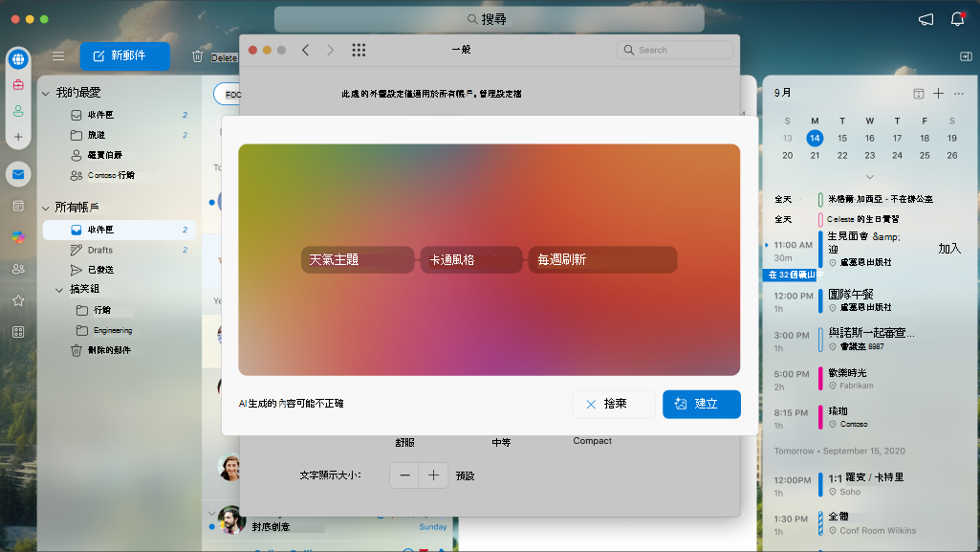Go back in the settings window

(x=306, y=50)
